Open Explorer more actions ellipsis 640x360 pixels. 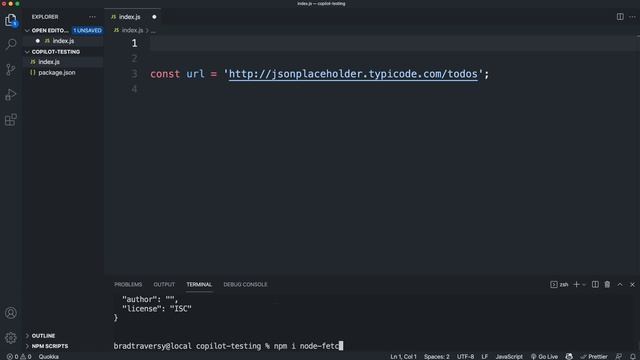tap(93, 17)
